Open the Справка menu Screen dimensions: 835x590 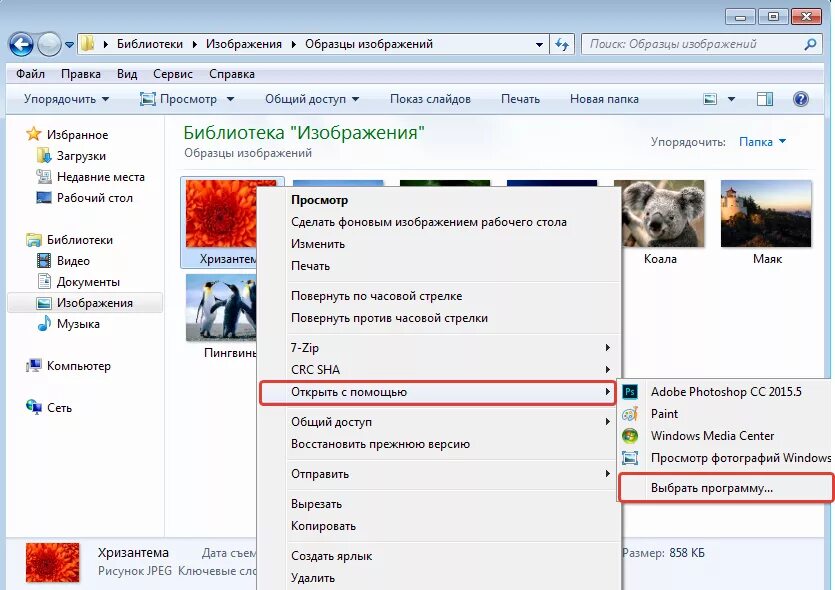tap(232, 74)
